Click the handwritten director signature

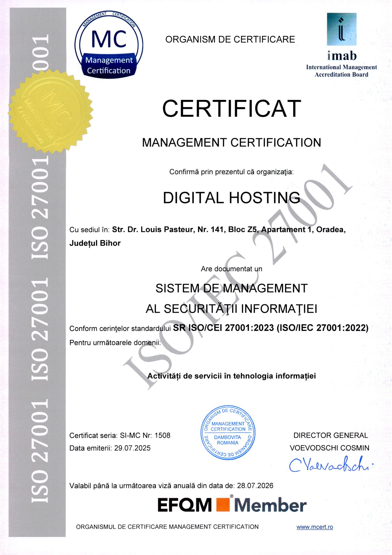pyautogui.click(x=331, y=464)
